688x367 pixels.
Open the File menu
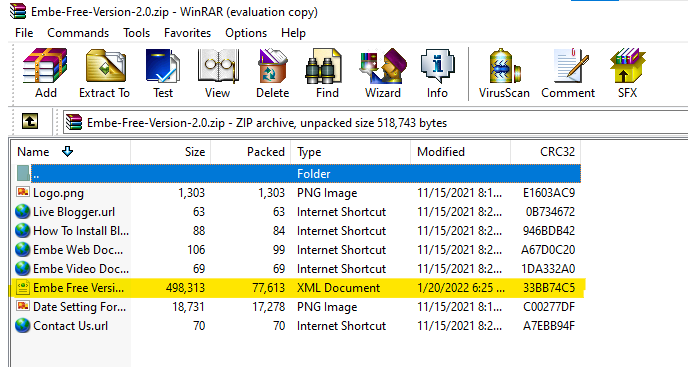pyautogui.click(x=24, y=33)
